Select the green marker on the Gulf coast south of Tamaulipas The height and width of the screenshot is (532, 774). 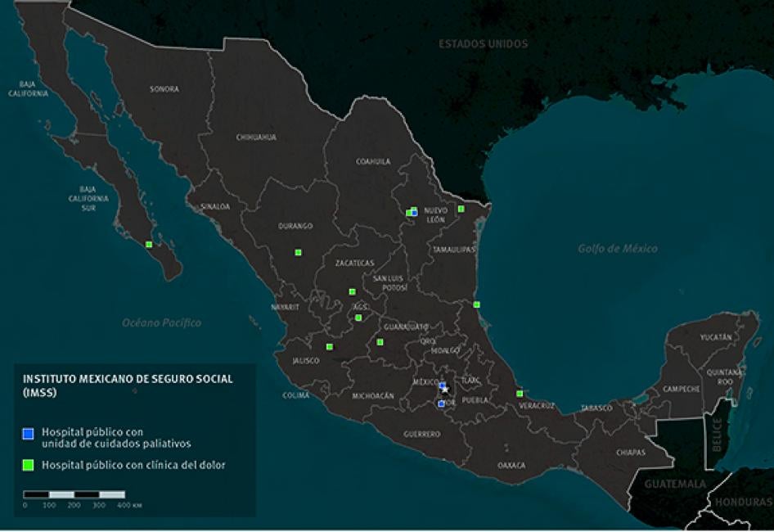coord(476,304)
